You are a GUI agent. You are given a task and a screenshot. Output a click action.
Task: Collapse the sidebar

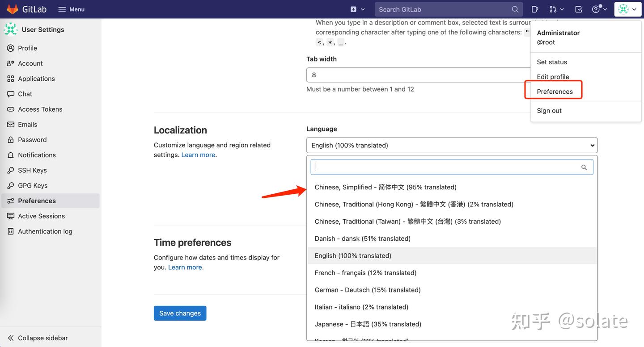point(38,338)
